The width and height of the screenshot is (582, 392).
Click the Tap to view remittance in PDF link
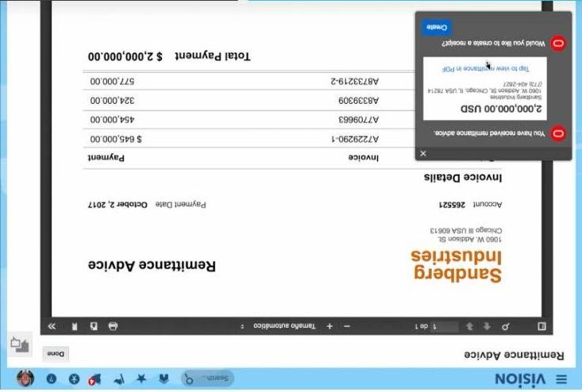point(485,68)
